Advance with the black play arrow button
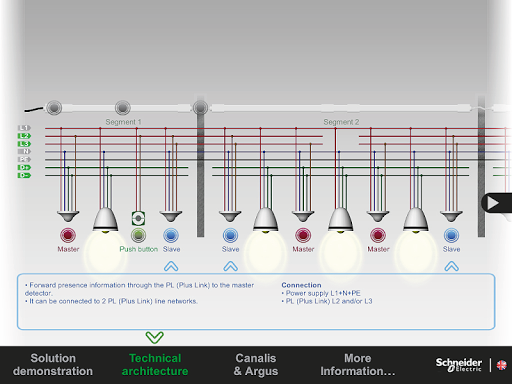Viewport: 512px width, 384px height. coord(496,203)
